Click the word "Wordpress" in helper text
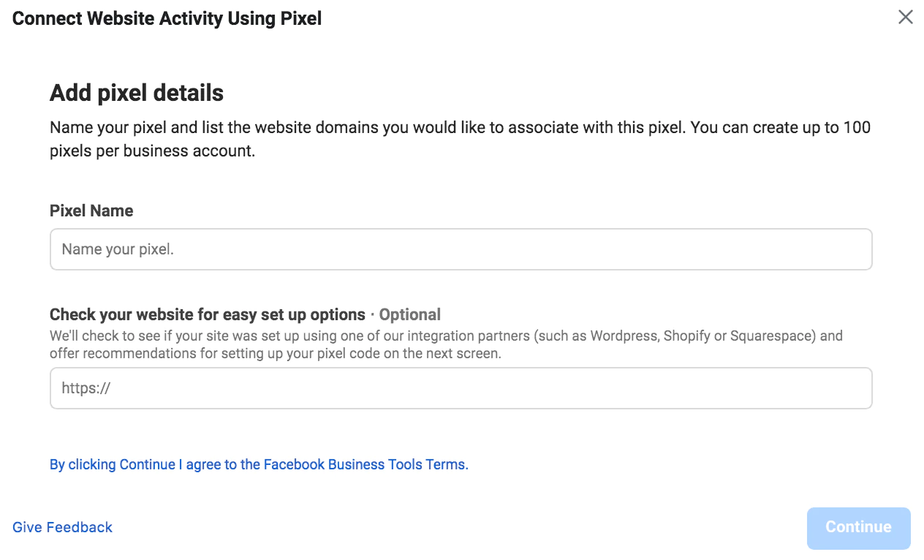The width and height of the screenshot is (924, 560). (x=624, y=336)
